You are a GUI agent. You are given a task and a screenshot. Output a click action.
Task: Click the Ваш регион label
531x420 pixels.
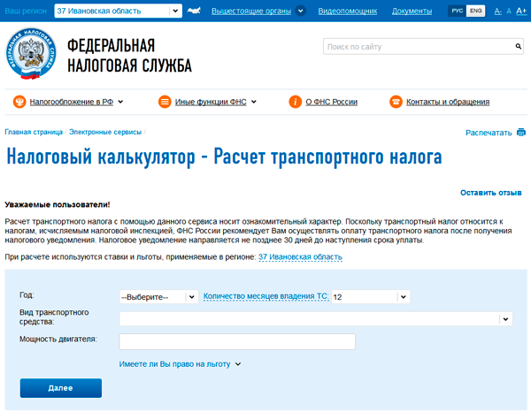pos(26,11)
